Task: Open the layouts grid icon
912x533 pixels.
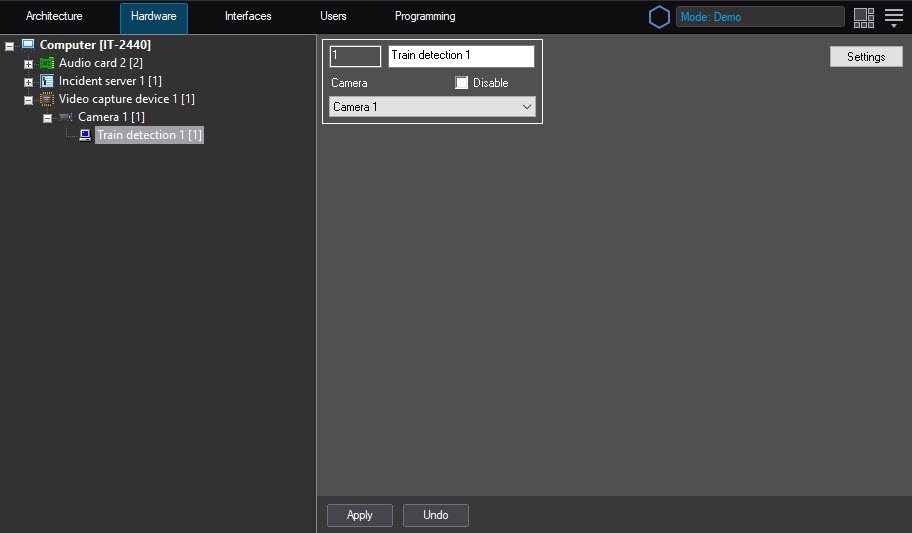Action: [x=864, y=17]
